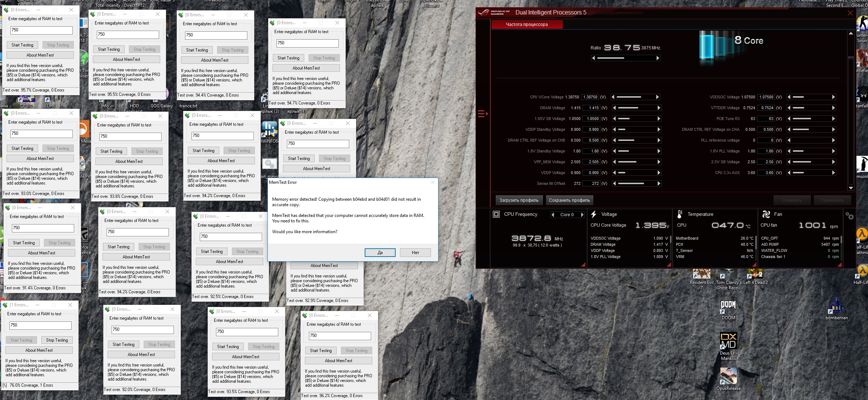Switch to the Частота процессора tab
This screenshot has width=868, height=400.
pyautogui.click(x=526, y=25)
